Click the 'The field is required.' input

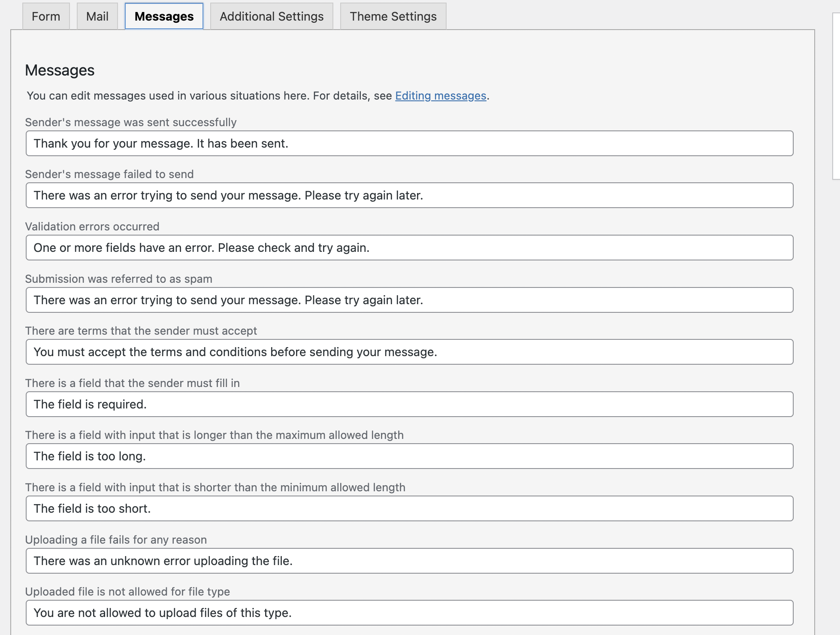pyautogui.click(x=409, y=404)
